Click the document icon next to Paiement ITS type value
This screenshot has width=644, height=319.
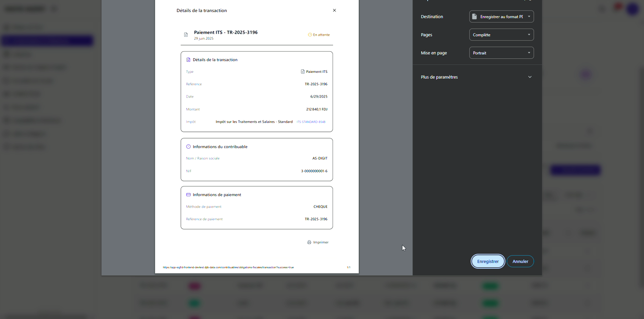coord(303,72)
